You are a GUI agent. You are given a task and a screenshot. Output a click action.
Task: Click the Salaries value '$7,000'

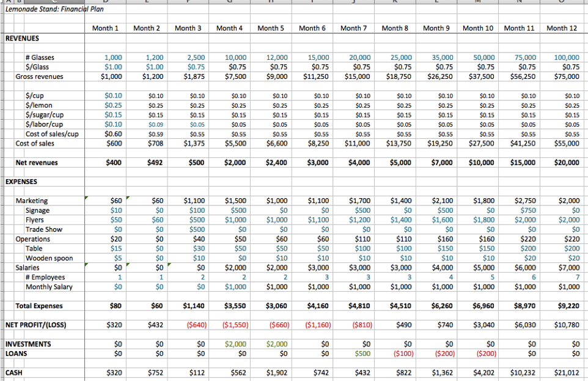(x=568, y=268)
